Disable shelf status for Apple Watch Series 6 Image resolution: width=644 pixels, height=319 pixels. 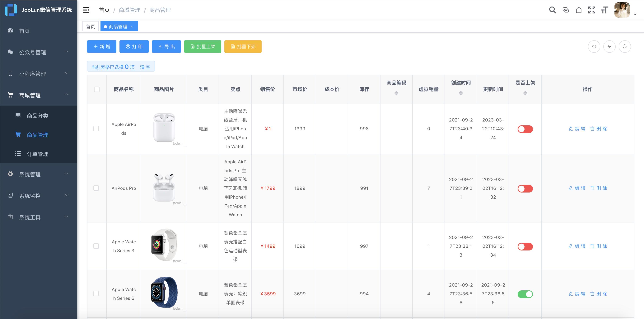click(525, 294)
